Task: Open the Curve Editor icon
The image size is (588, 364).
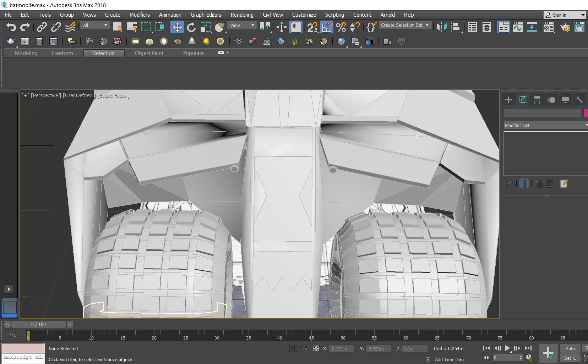Action: coord(518,27)
